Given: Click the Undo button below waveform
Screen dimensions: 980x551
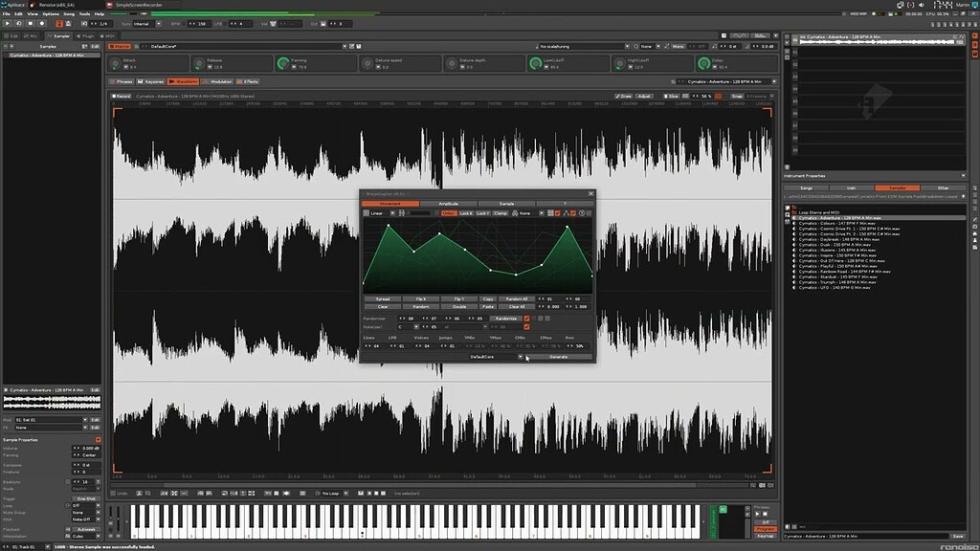Looking at the screenshot, I should (120, 494).
